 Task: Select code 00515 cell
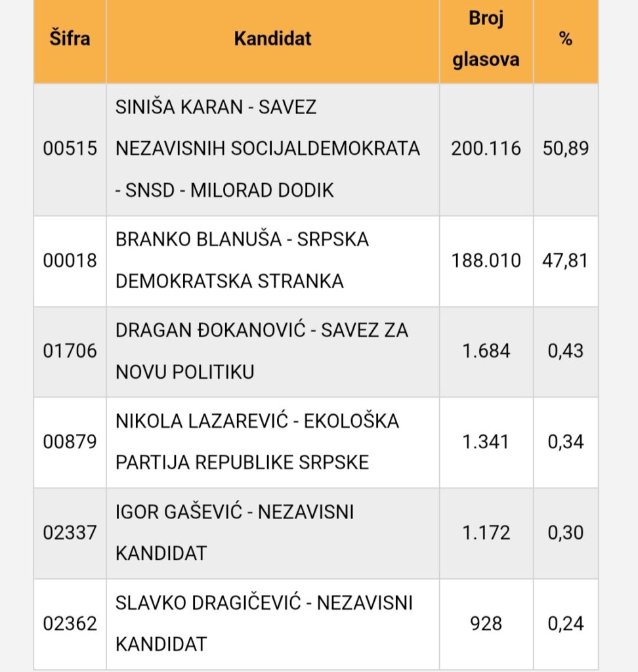pyautogui.click(x=70, y=149)
